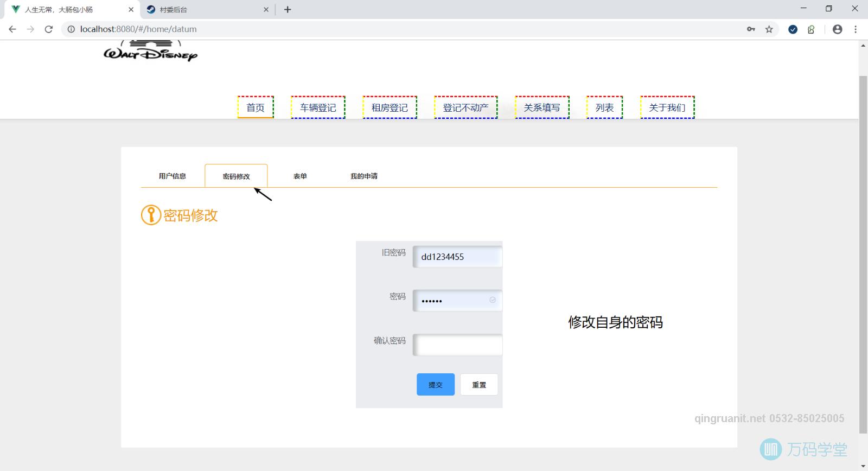Click the 密码修改 orange heading text
Screen dimensions: 868x471
[x=190, y=215]
